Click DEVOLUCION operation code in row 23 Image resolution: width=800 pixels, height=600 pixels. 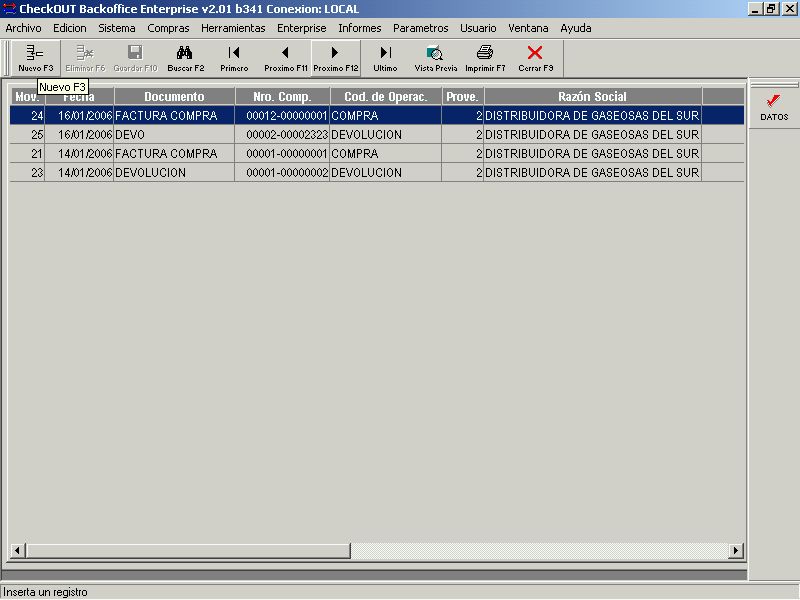coord(386,172)
